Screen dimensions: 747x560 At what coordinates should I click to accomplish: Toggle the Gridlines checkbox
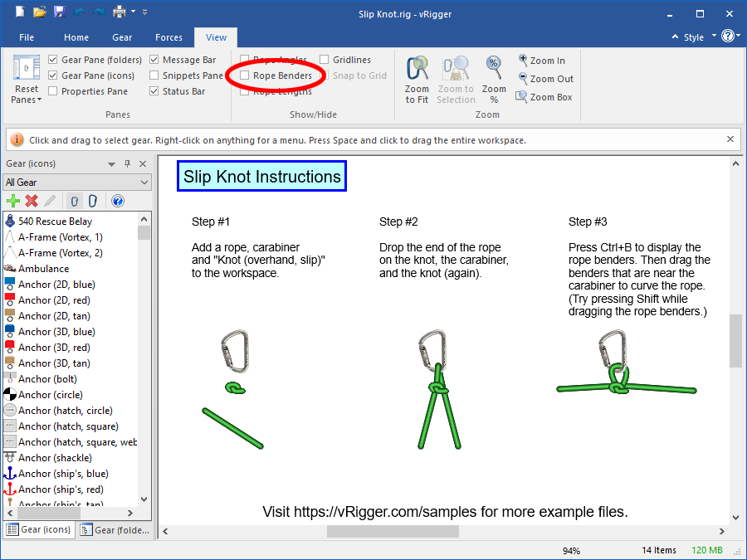325,59
